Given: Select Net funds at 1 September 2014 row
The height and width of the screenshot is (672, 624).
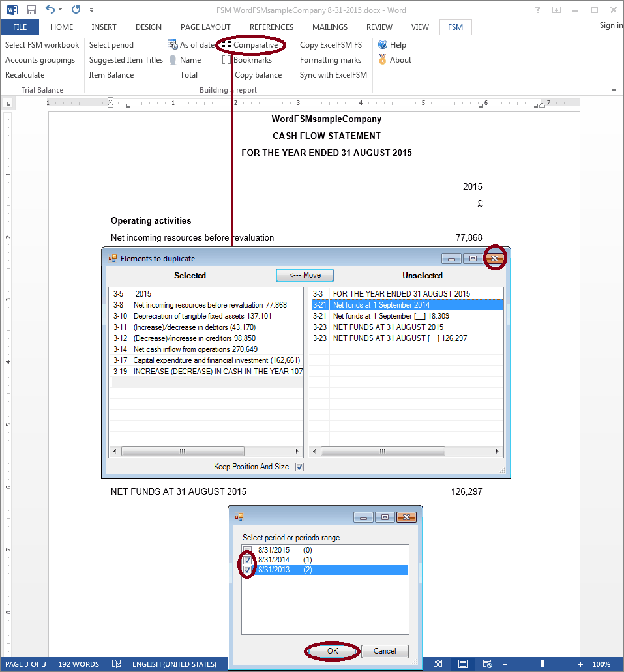Looking at the screenshot, I should [x=407, y=305].
